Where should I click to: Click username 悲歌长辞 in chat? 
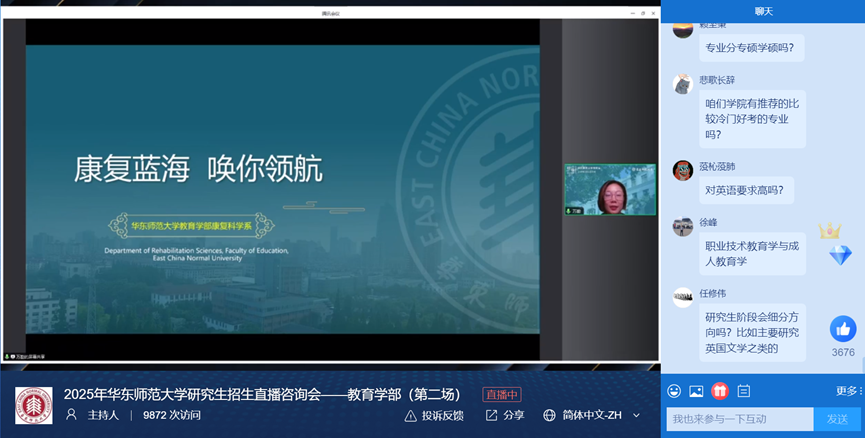tap(717, 80)
